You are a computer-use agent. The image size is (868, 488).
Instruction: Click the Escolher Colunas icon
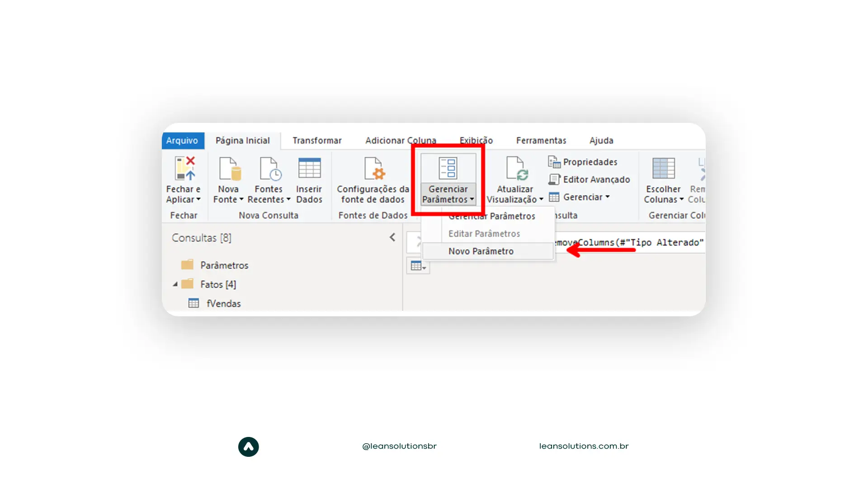pos(664,168)
